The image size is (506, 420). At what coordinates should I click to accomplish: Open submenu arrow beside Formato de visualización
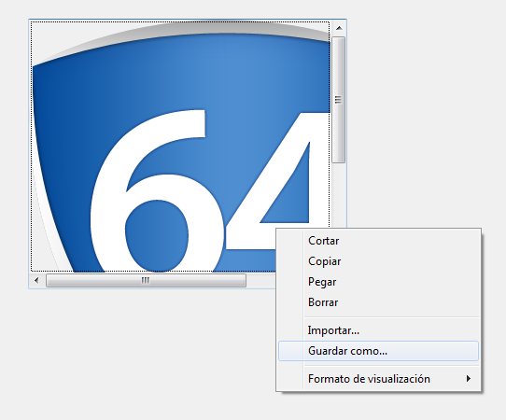point(469,378)
